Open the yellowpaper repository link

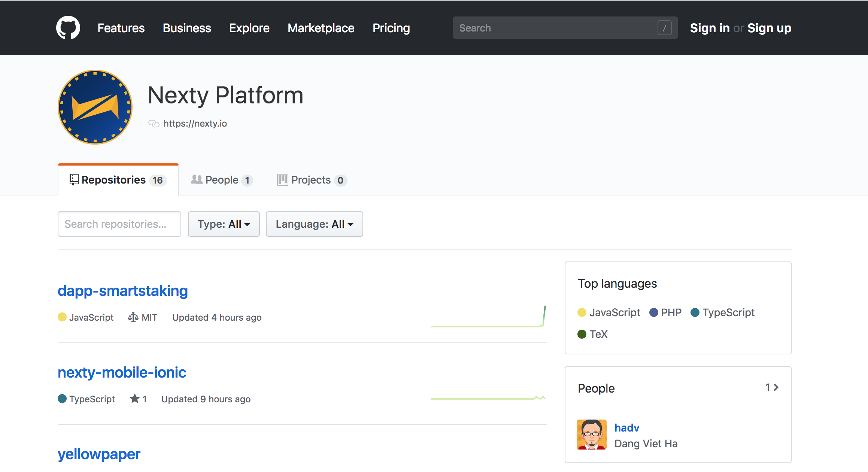tap(99, 454)
